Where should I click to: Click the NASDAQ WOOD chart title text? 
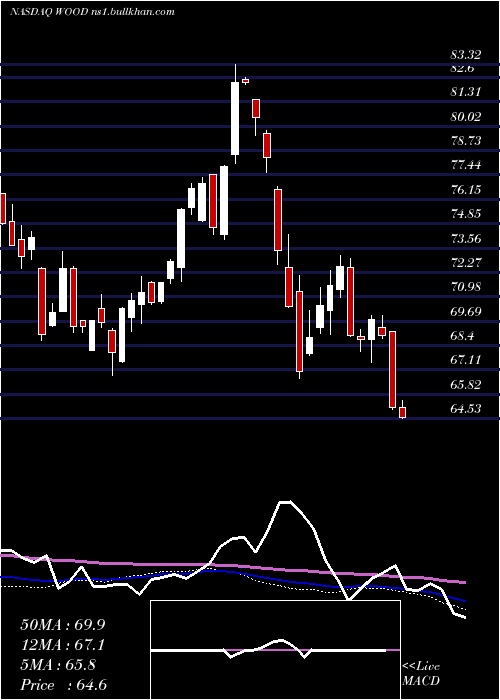[x=92, y=12]
